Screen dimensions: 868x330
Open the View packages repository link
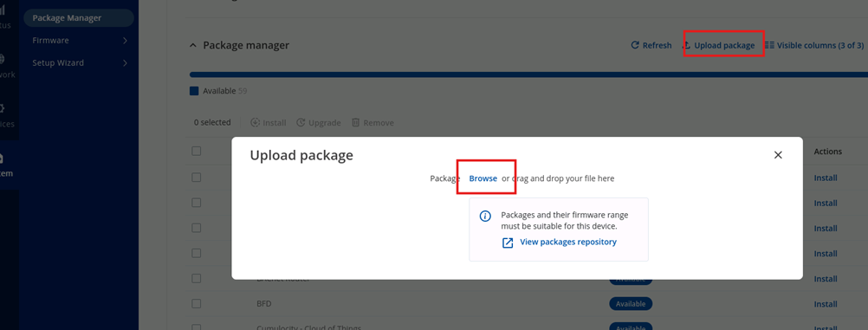(568, 242)
